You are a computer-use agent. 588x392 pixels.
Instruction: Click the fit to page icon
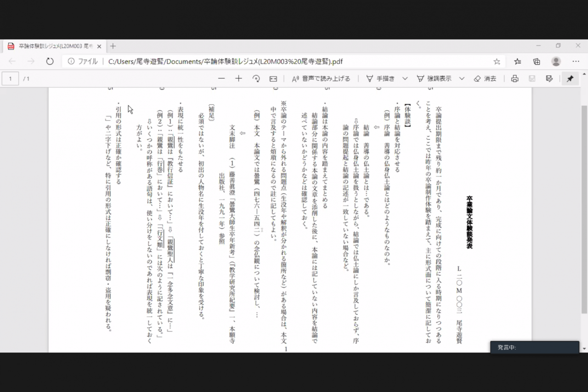point(273,78)
